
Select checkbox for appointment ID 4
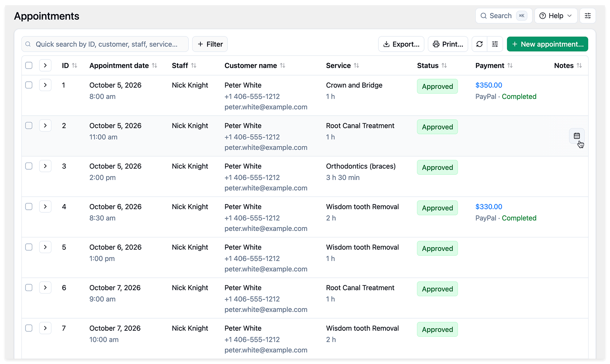click(29, 206)
